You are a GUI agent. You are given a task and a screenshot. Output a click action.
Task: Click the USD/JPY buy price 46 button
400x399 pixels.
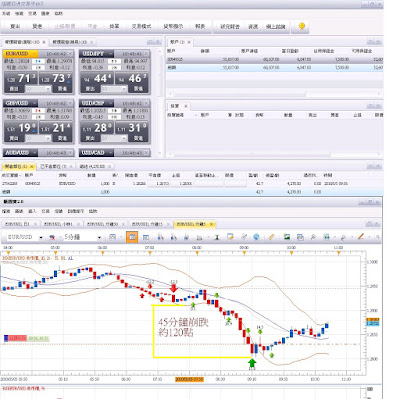[x=131, y=79]
